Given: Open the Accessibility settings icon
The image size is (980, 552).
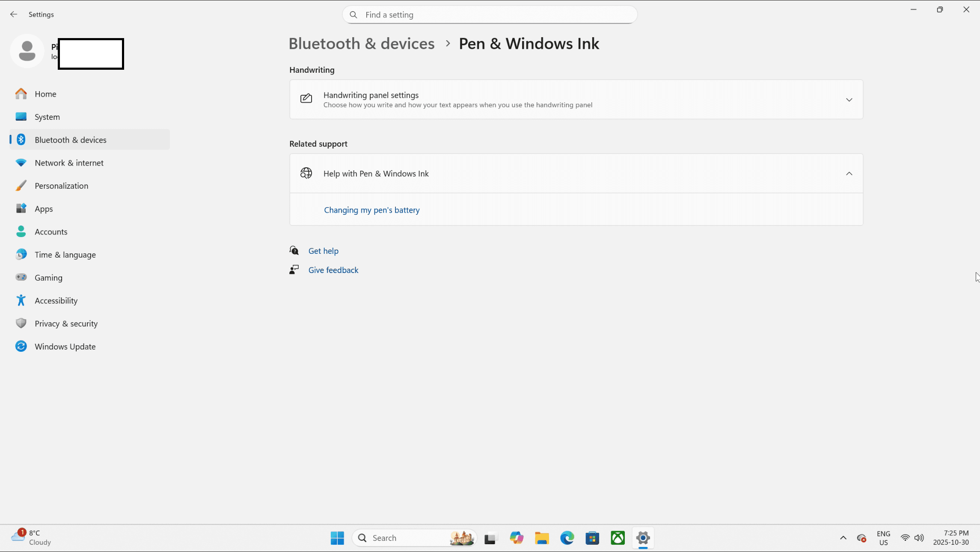Looking at the screenshot, I should click(x=21, y=300).
